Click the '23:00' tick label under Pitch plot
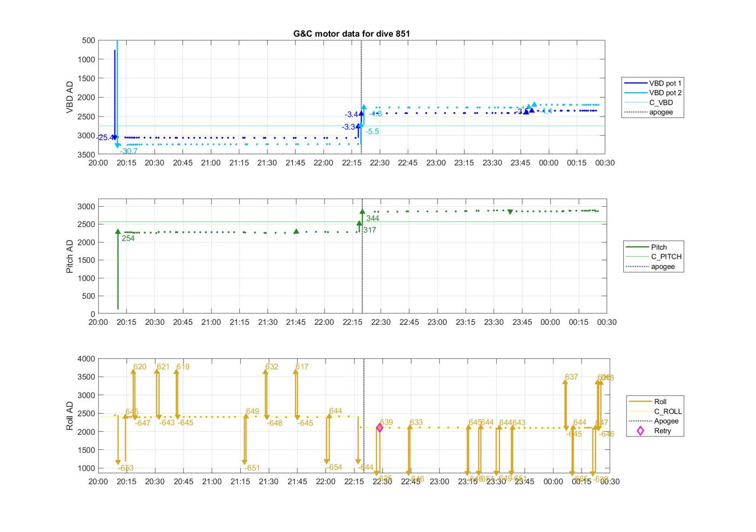756x532 pixels. tap(437, 322)
